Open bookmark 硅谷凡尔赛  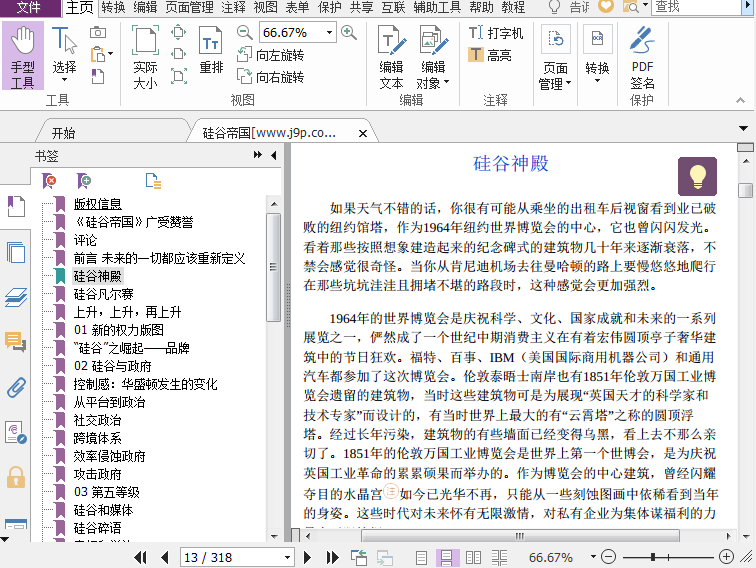tap(103, 294)
